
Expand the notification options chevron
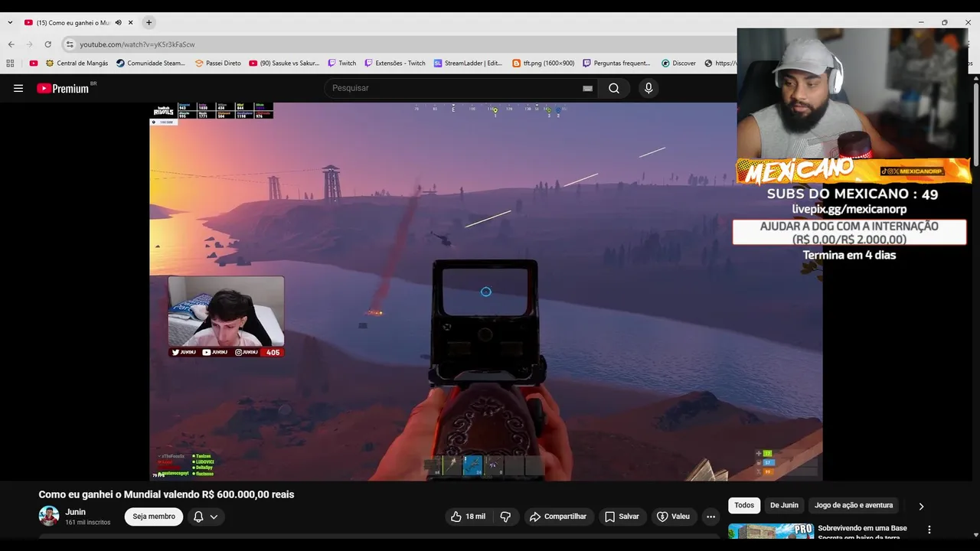click(x=214, y=517)
